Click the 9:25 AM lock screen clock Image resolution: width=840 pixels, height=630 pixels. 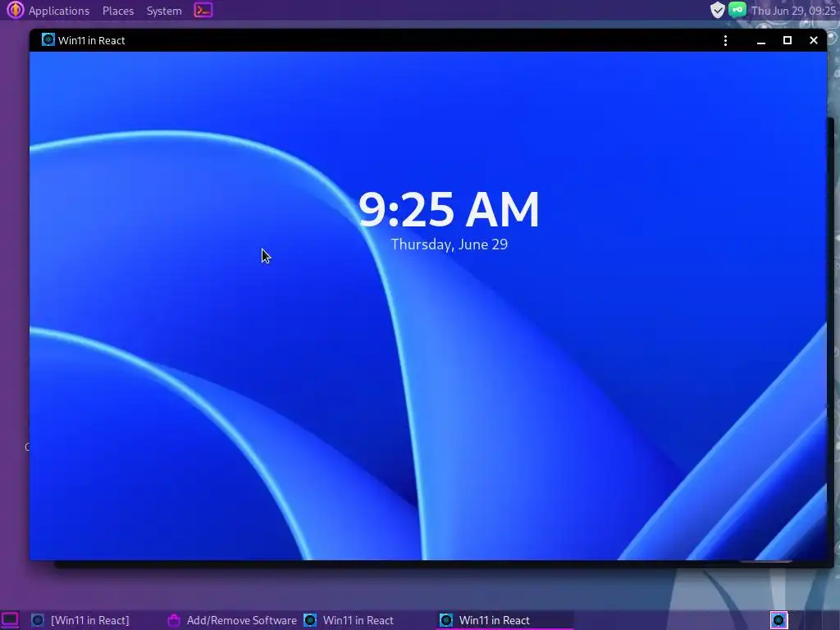(x=449, y=209)
